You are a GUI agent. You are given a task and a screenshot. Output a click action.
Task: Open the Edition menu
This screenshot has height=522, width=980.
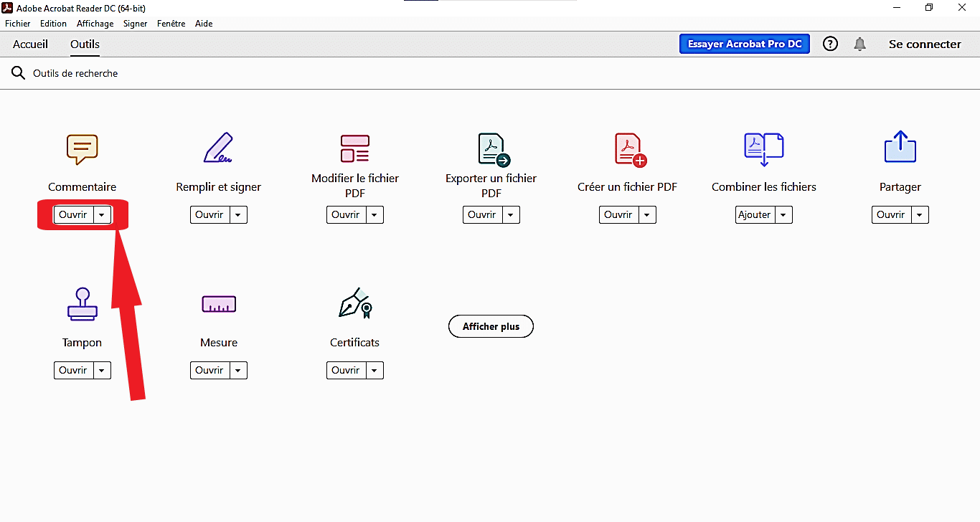[x=53, y=24]
